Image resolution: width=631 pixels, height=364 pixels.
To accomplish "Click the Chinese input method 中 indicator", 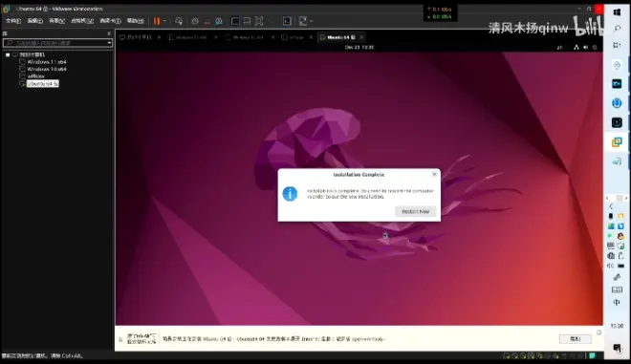I will pos(617,302).
